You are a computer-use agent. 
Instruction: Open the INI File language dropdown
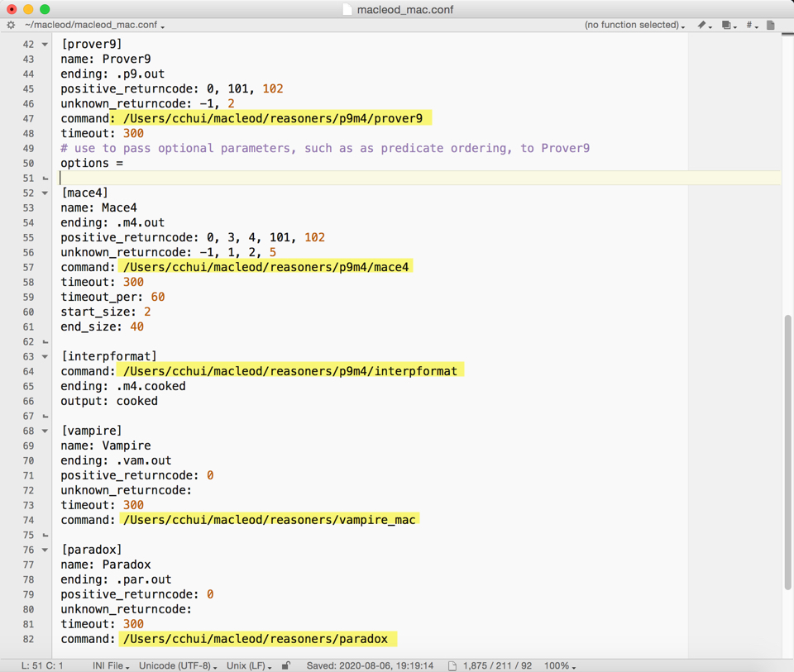(108, 665)
